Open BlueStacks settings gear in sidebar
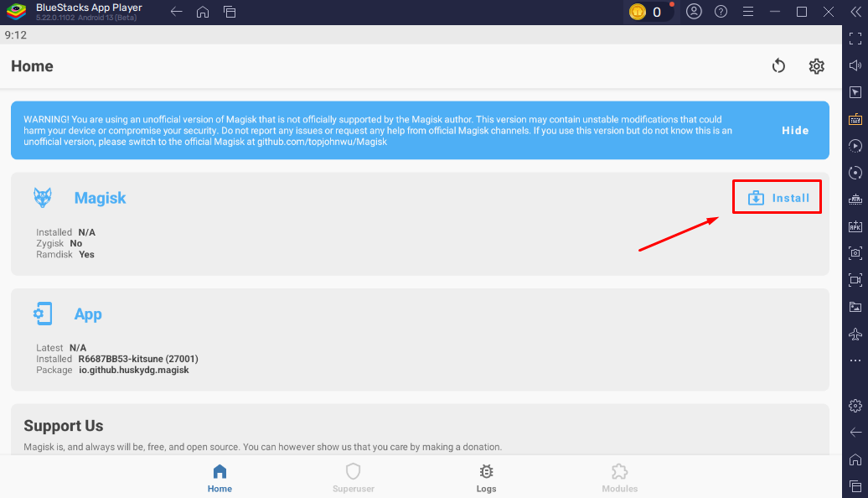This screenshot has width=868, height=498. 855,406
